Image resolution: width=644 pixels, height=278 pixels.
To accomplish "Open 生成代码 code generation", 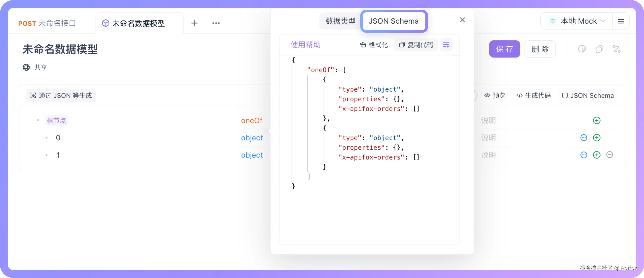I will [533, 95].
